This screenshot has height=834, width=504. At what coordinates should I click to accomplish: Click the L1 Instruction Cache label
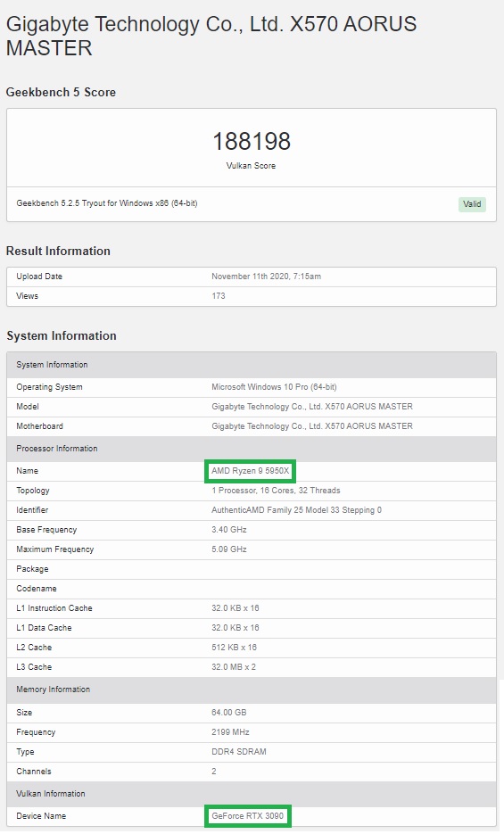54,609
